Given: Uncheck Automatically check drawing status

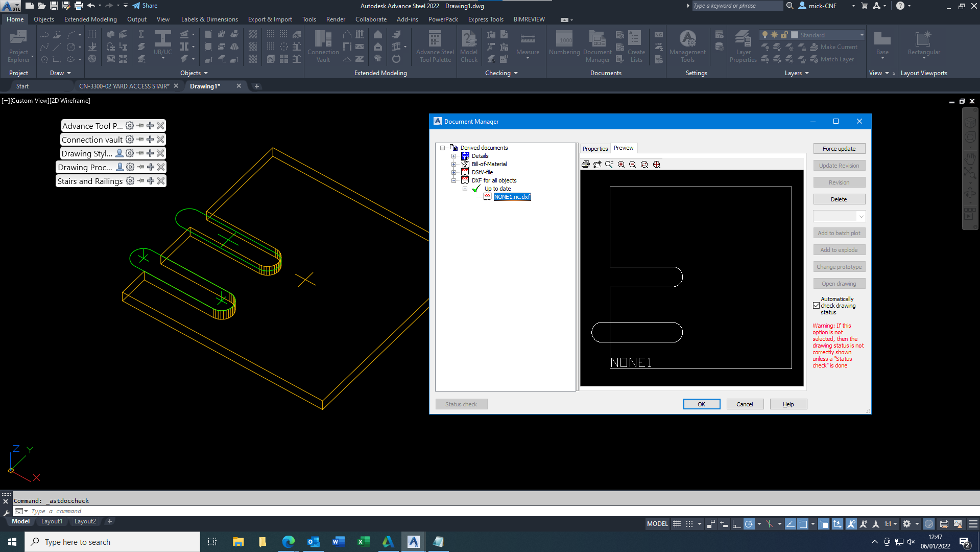Looking at the screenshot, I should pos(816,305).
